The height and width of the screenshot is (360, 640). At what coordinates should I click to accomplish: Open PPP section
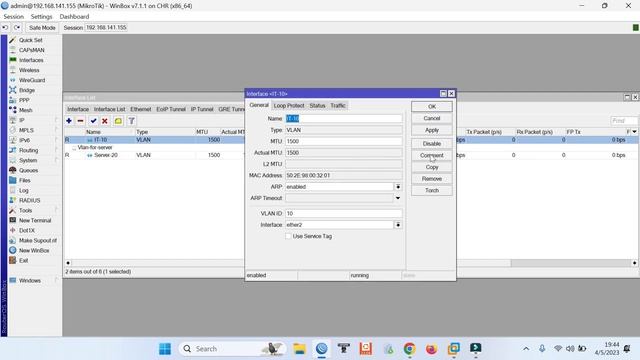point(24,100)
